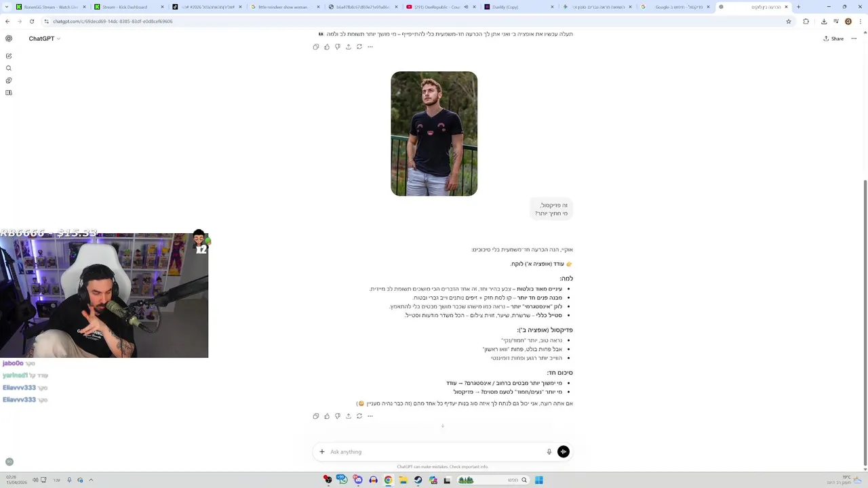Show hidden system tray icons
The image size is (868, 488).
(91, 480)
